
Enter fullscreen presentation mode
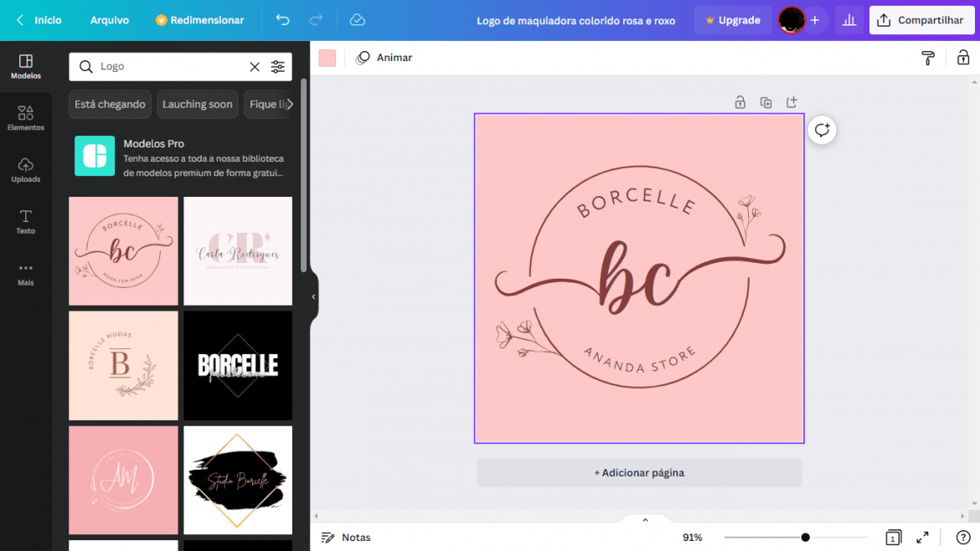pos(922,538)
